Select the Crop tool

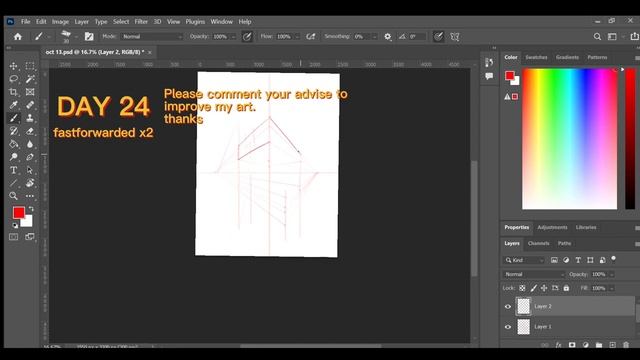click(x=13, y=92)
